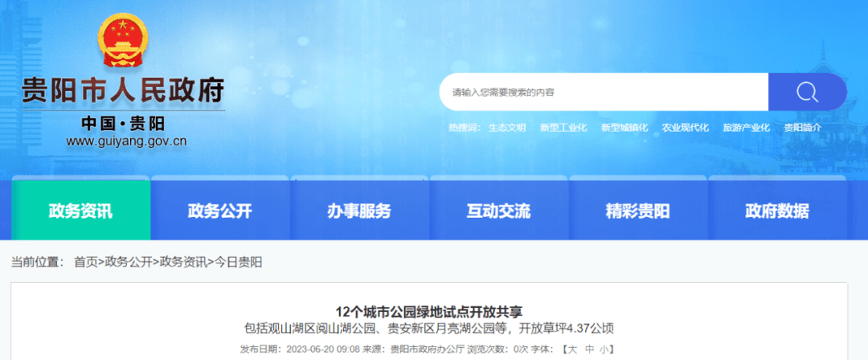
Task: Click the national emblem logo
Action: point(123,40)
